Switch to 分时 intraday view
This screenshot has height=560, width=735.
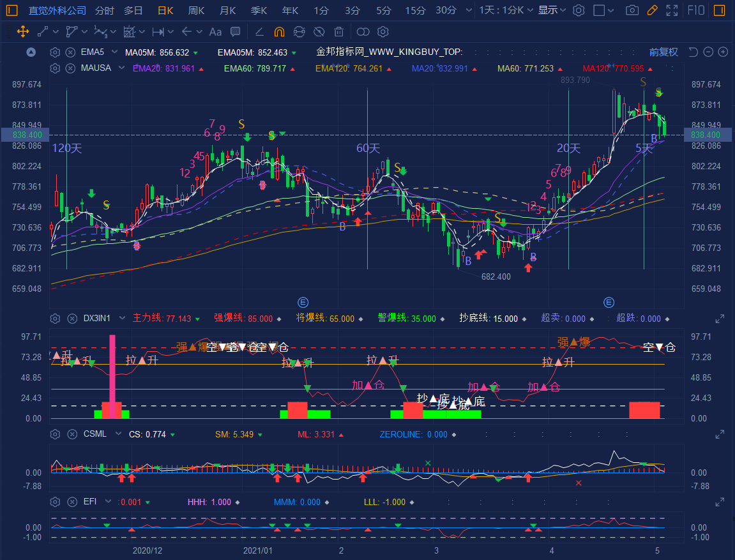coord(105,10)
